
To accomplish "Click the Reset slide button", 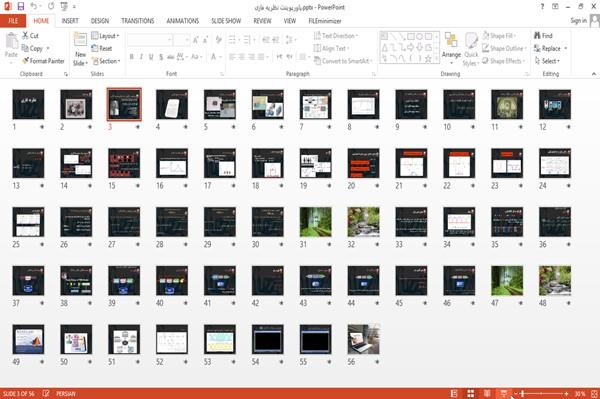I will click(x=102, y=48).
